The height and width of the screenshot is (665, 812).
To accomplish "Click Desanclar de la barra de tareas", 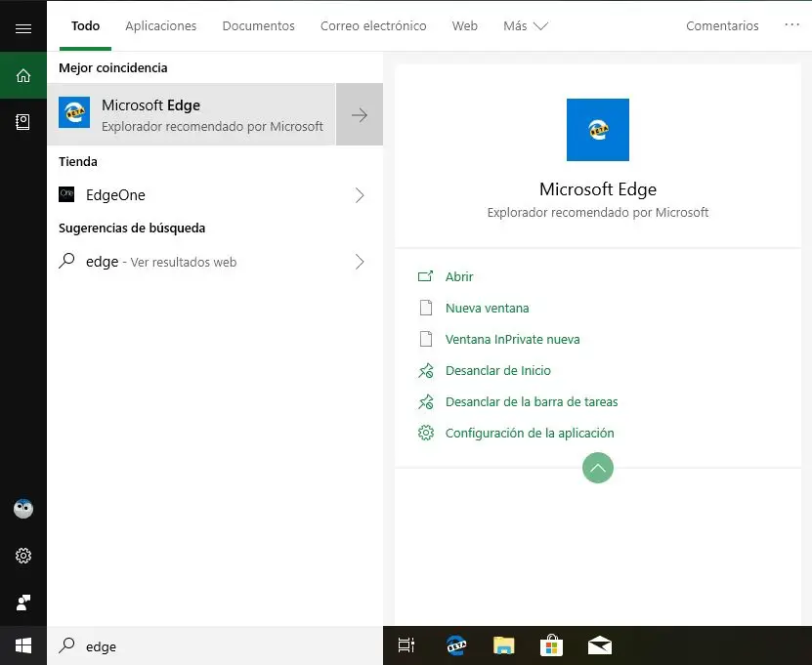I will [x=532, y=401].
